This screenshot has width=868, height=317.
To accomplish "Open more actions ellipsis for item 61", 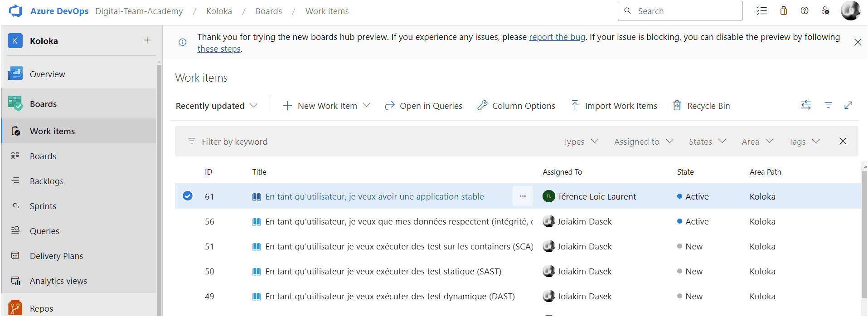I will pos(523,196).
